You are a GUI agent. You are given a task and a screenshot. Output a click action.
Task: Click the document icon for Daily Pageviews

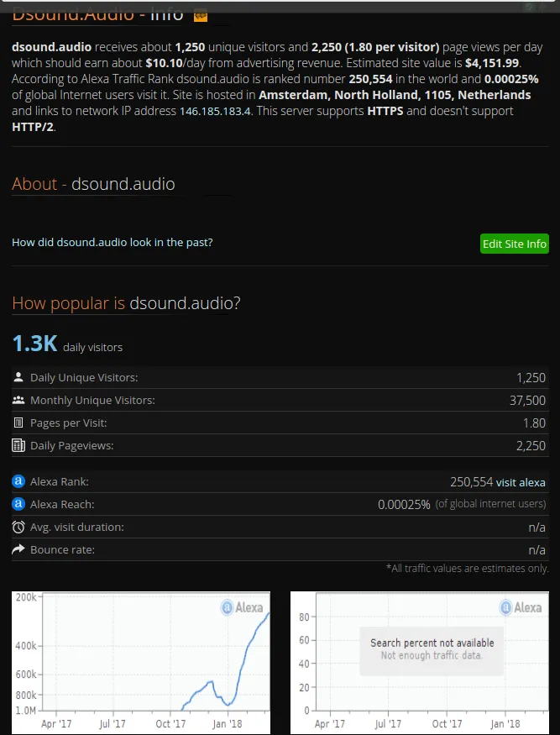pyautogui.click(x=18, y=445)
